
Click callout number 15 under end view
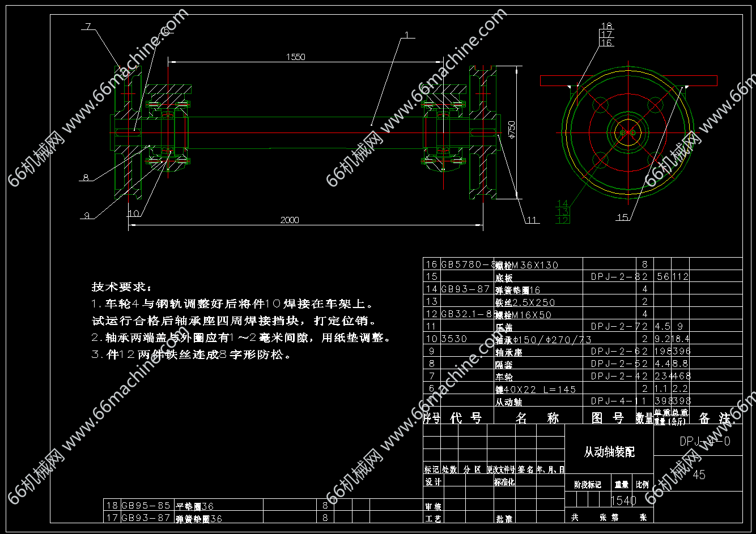[x=622, y=217]
